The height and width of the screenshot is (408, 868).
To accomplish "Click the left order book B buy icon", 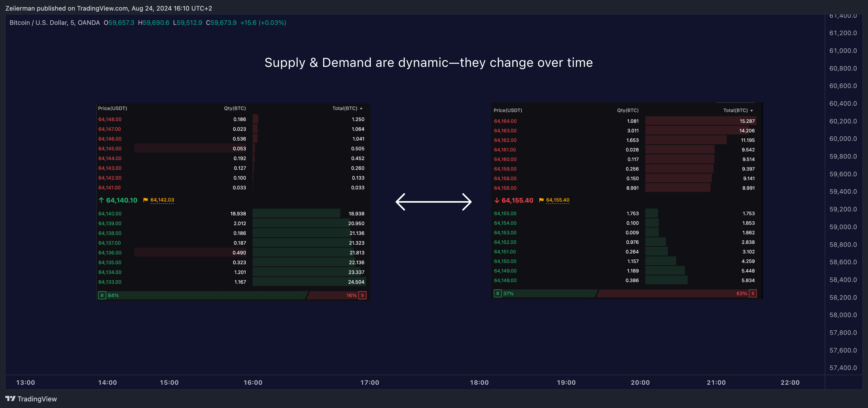I will pyautogui.click(x=102, y=295).
